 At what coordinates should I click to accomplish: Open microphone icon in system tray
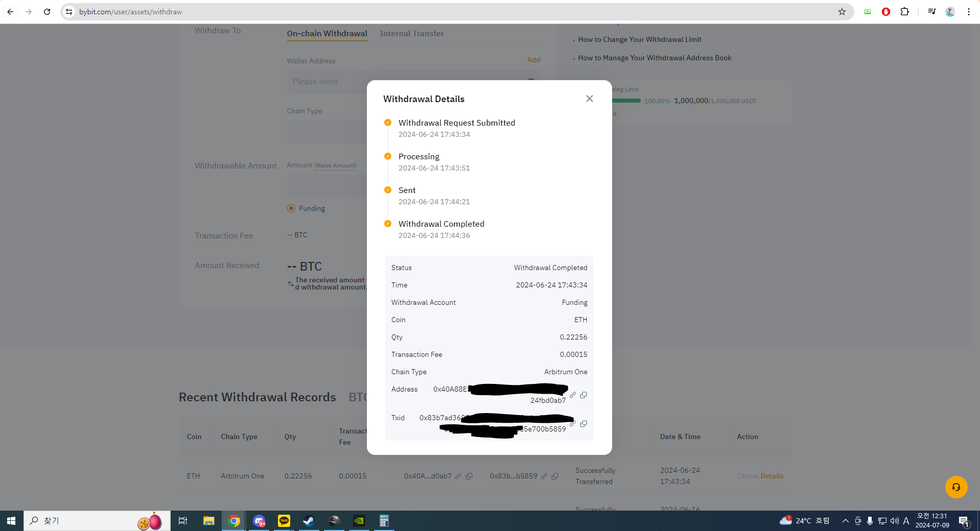point(870,521)
